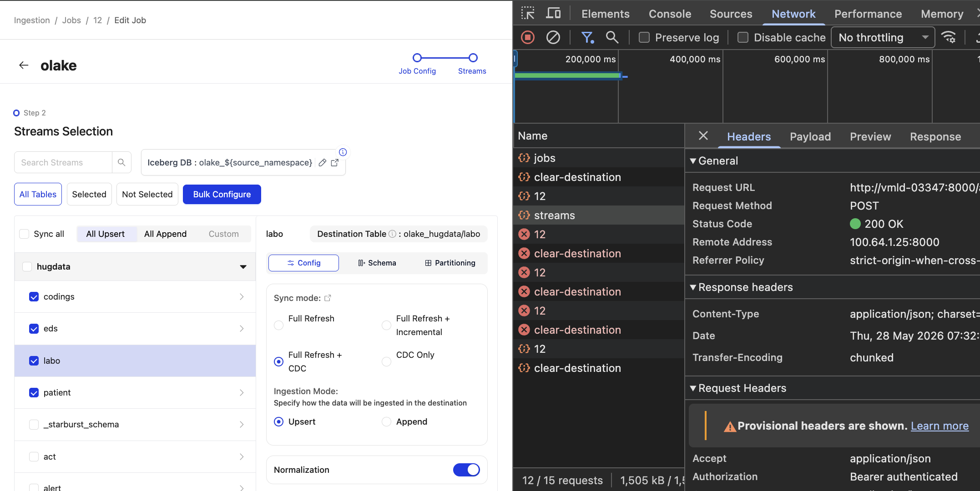980x491 pixels.
Task: Check the hugdata namespace checkbox
Action: click(x=27, y=266)
